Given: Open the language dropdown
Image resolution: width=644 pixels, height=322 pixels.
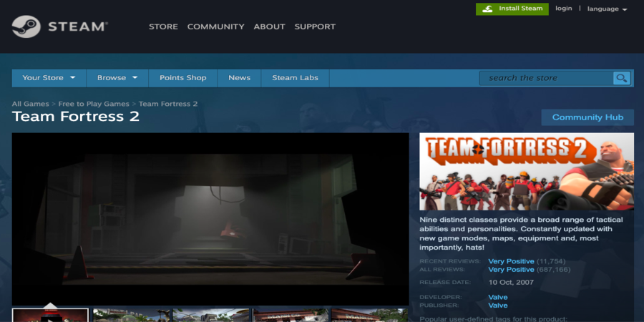Looking at the screenshot, I should [x=607, y=9].
